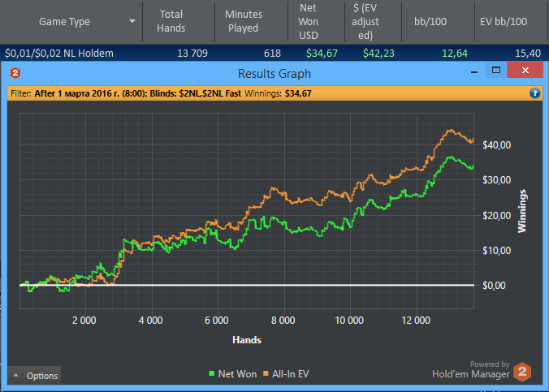Click the Winnings vertical axis title
Viewport: 549px width, 392px height.
(522, 211)
